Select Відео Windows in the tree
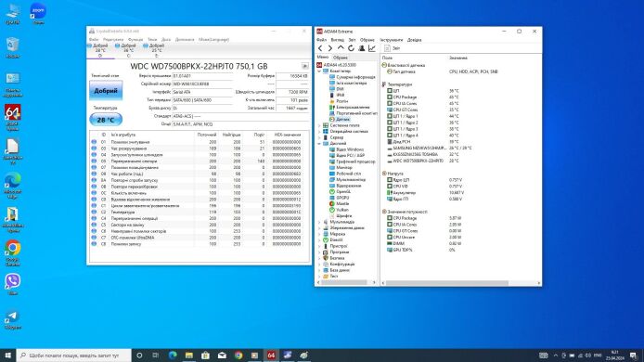644x362 pixels. coord(346,149)
